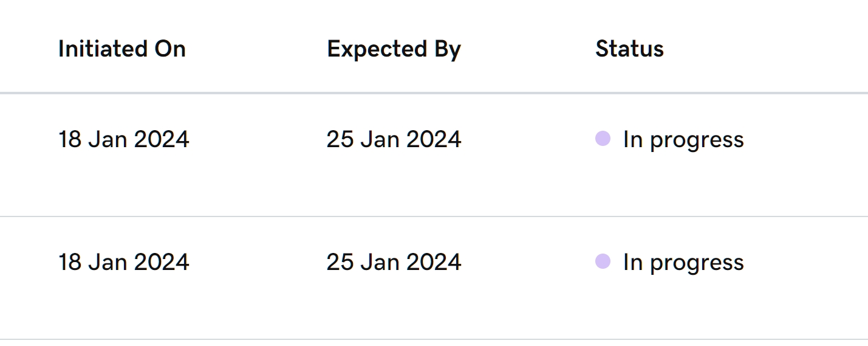
Task: Click the thick divider under the column headers
Action: (434, 93)
